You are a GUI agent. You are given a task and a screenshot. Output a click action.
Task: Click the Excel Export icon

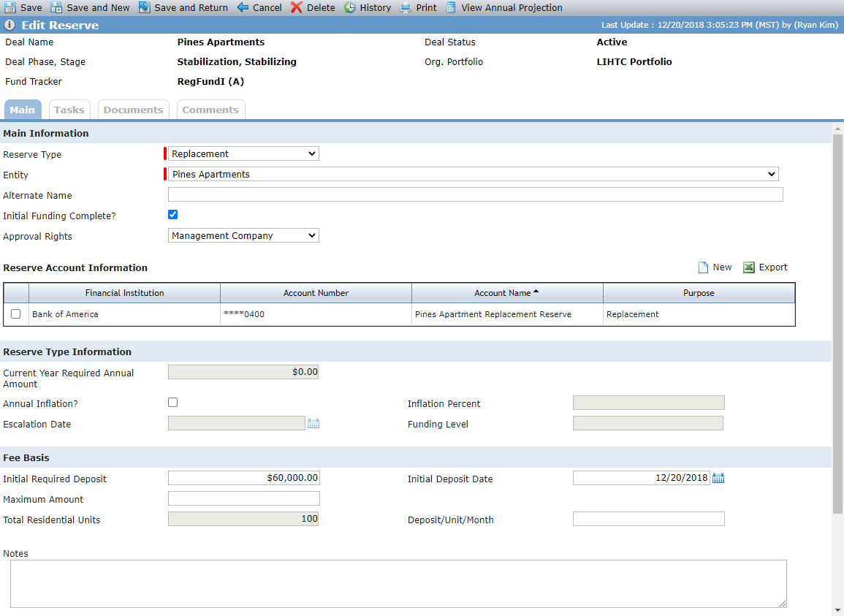tap(749, 267)
